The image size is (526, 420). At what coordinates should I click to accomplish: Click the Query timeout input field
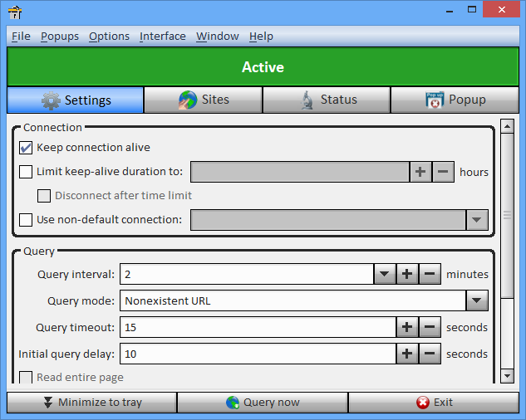(x=258, y=327)
